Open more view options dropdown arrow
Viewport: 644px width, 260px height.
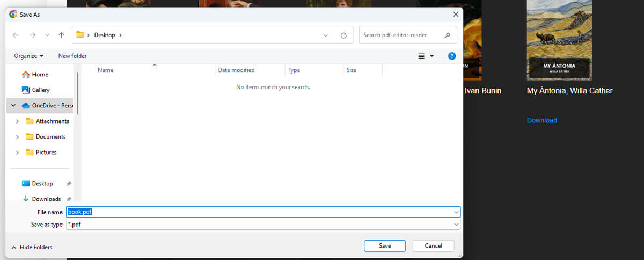(x=432, y=56)
